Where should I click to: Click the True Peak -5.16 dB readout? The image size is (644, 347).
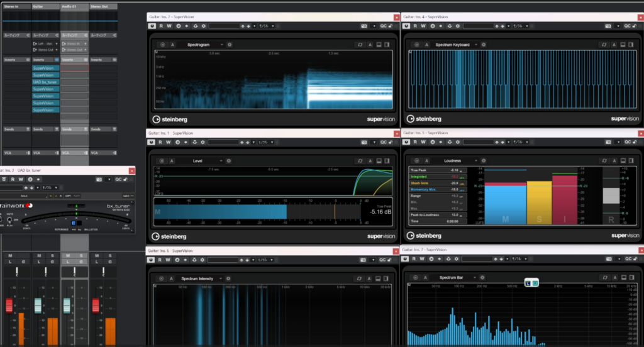[380, 212]
